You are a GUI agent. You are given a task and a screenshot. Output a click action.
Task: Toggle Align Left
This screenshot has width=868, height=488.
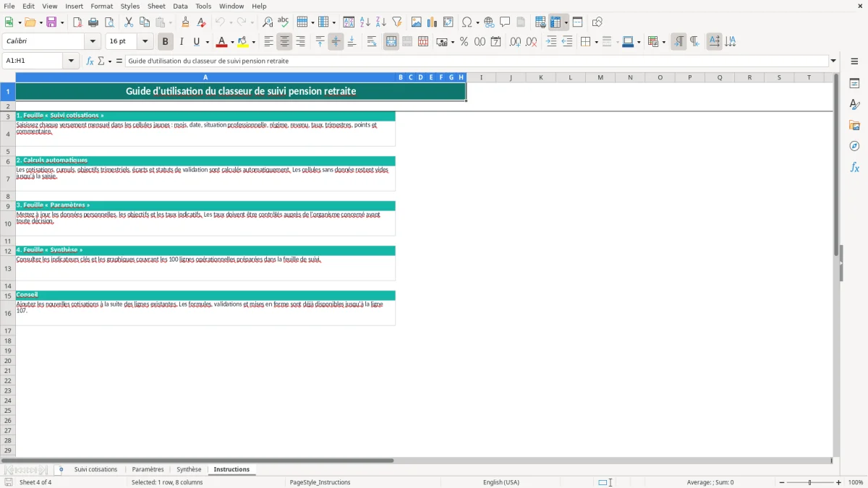click(269, 42)
